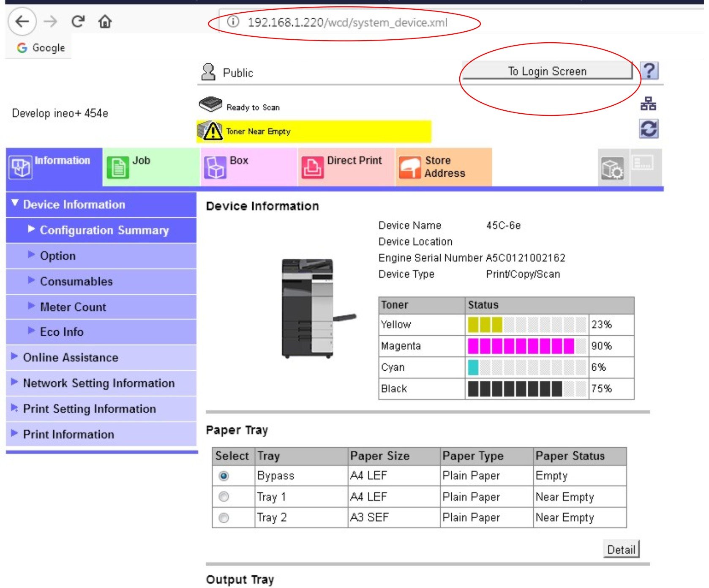Open Eco Info in the sidebar
The height and width of the screenshot is (588, 709).
(x=101, y=332)
